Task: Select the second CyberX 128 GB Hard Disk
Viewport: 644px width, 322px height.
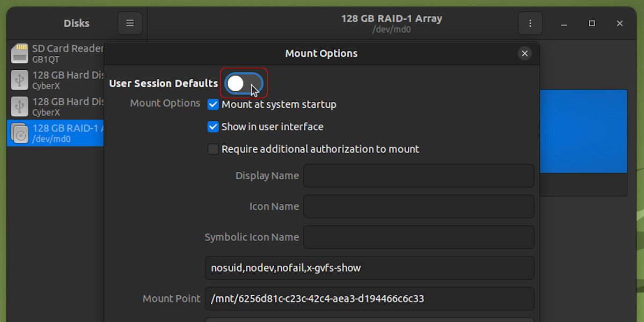Action: tap(59, 106)
